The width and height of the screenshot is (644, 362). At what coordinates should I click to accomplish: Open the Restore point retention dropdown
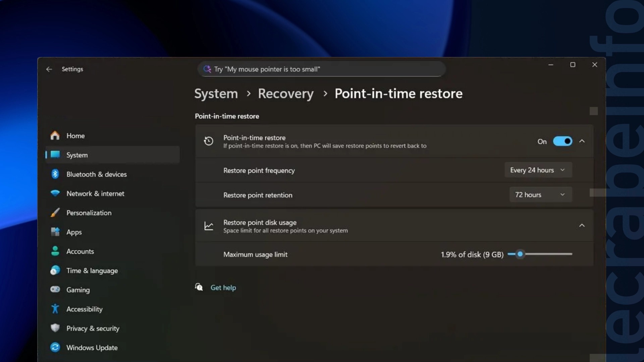point(540,194)
